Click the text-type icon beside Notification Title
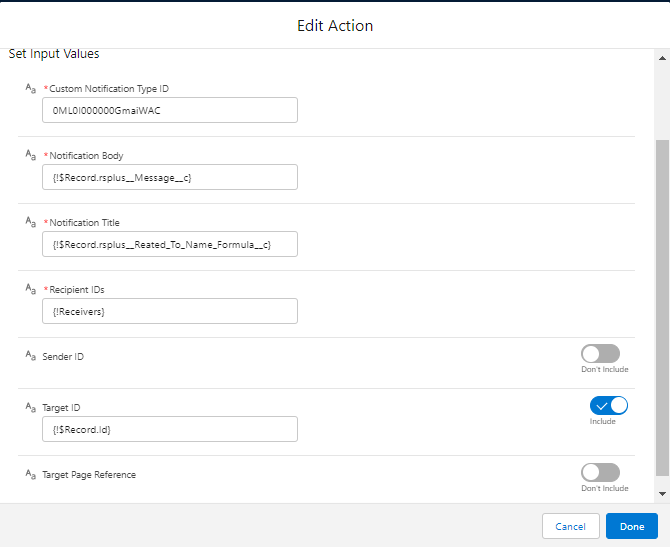The image size is (670, 547). (31, 223)
